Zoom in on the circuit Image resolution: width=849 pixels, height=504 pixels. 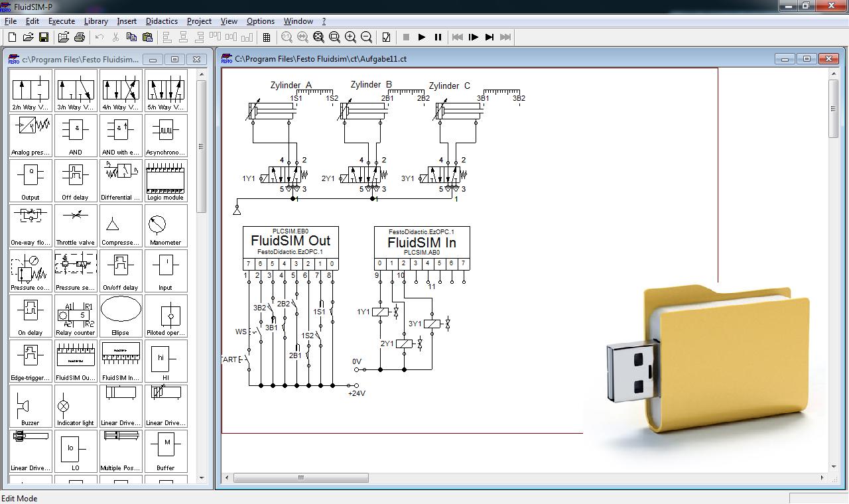[x=350, y=37]
